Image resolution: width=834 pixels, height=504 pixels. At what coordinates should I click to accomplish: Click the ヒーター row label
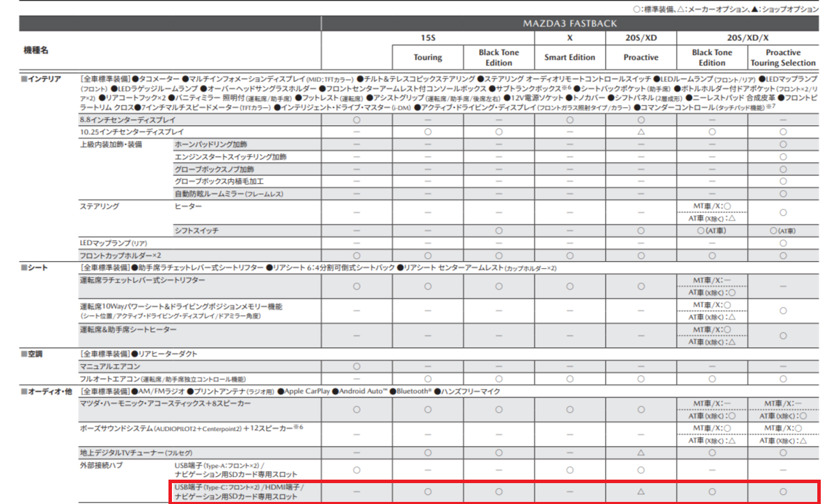(x=188, y=206)
